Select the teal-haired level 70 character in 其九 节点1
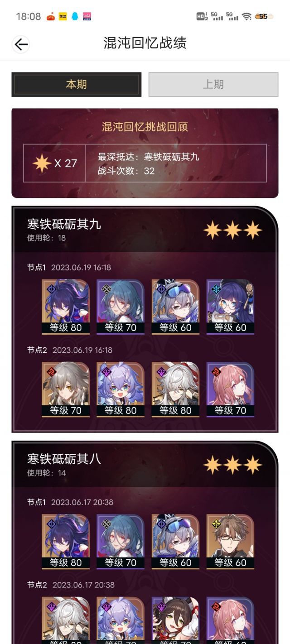Image resolution: width=290 pixels, height=644 pixels. [x=121, y=307]
